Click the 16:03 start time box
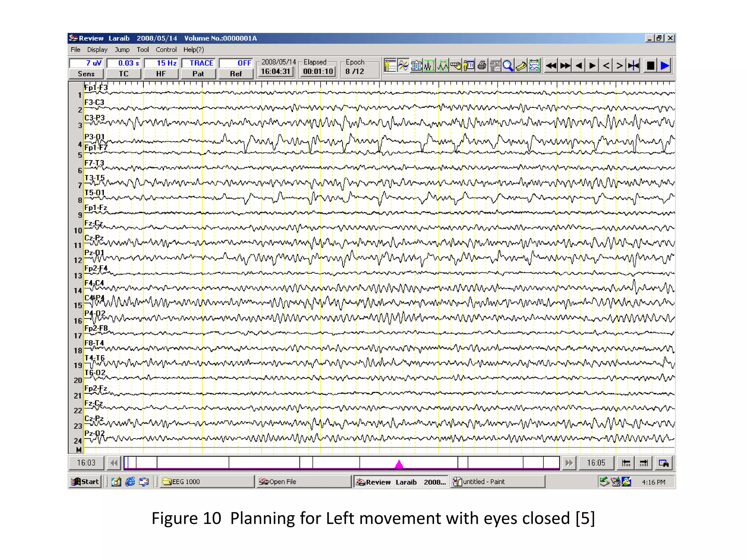The image size is (747, 560). coord(86,463)
